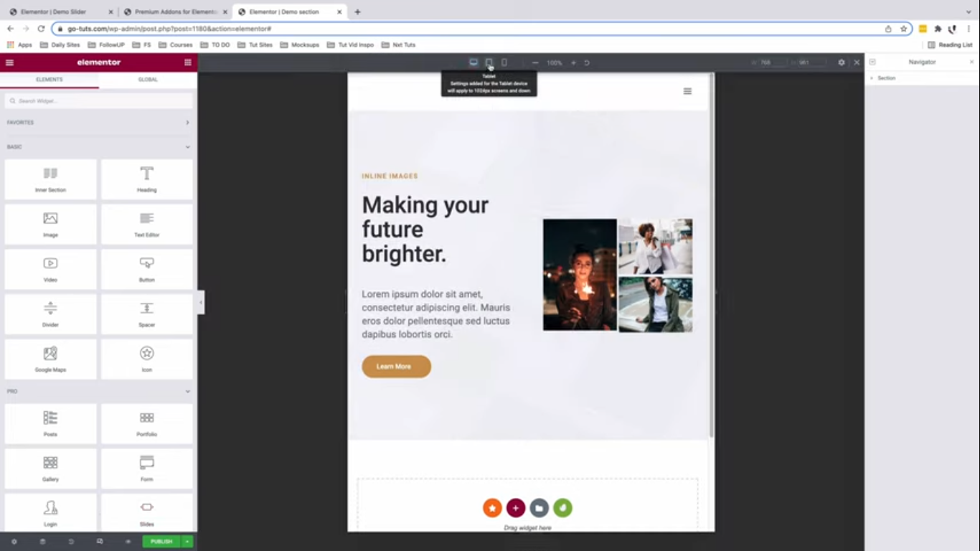The height and width of the screenshot is (551, 980).
Task: Click the night sparkler photo
Action: (x=580, y=275)
